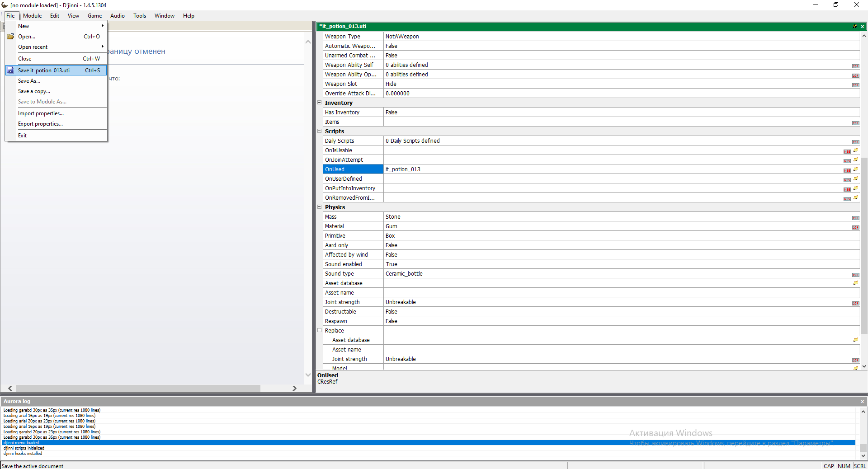This screenshot has width=868, height=469.
Task: Browse script file for OnPutIntoInventory
Action: [855, 188]
